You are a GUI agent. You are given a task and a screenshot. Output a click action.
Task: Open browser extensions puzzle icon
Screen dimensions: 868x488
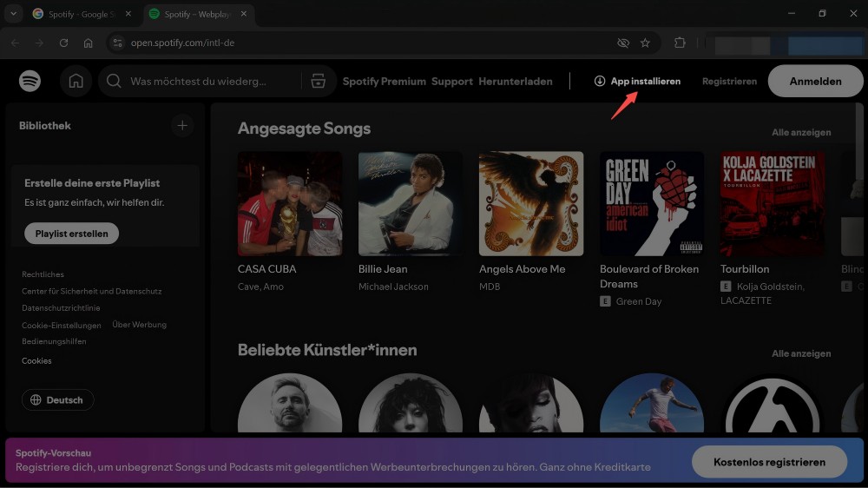[680, 43]
